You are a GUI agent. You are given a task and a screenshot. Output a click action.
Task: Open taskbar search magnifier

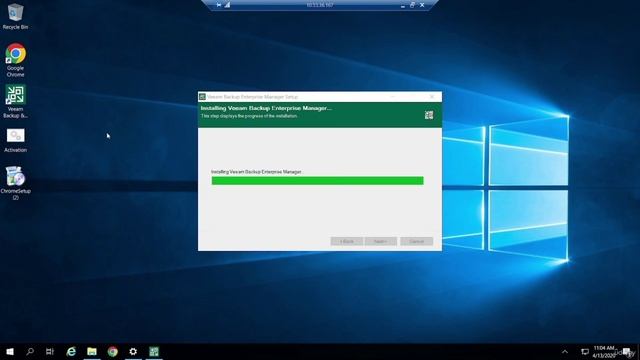click(x=30, y=351)
